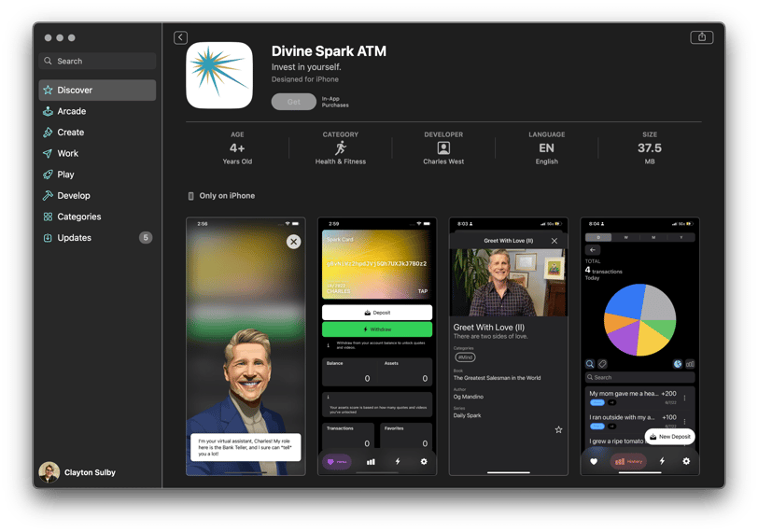
Task: Click the Get button
Action: [294, 102]
